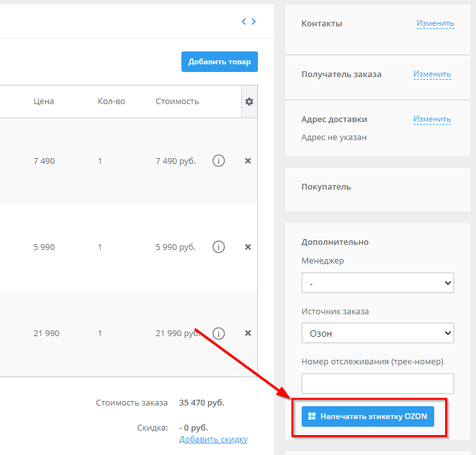The image size is (476, 455).
Task: Go to previous order with left arrow
Action: pos(244,21)
